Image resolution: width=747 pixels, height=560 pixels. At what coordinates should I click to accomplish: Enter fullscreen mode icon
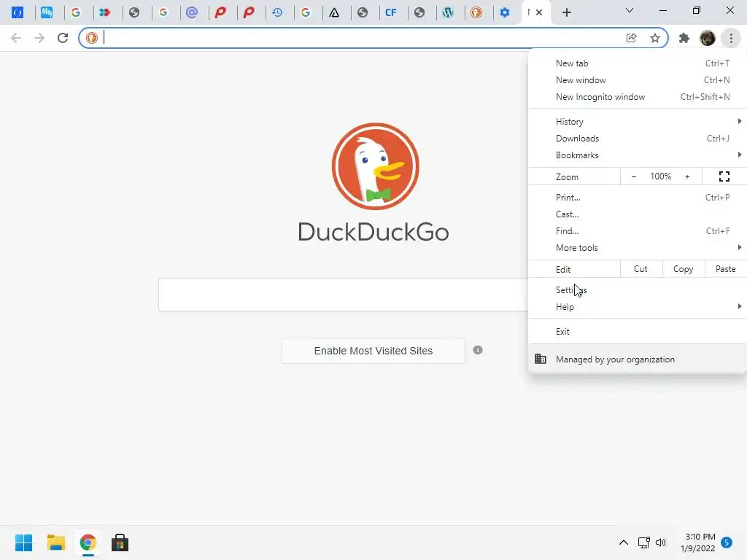pos(724,176)
